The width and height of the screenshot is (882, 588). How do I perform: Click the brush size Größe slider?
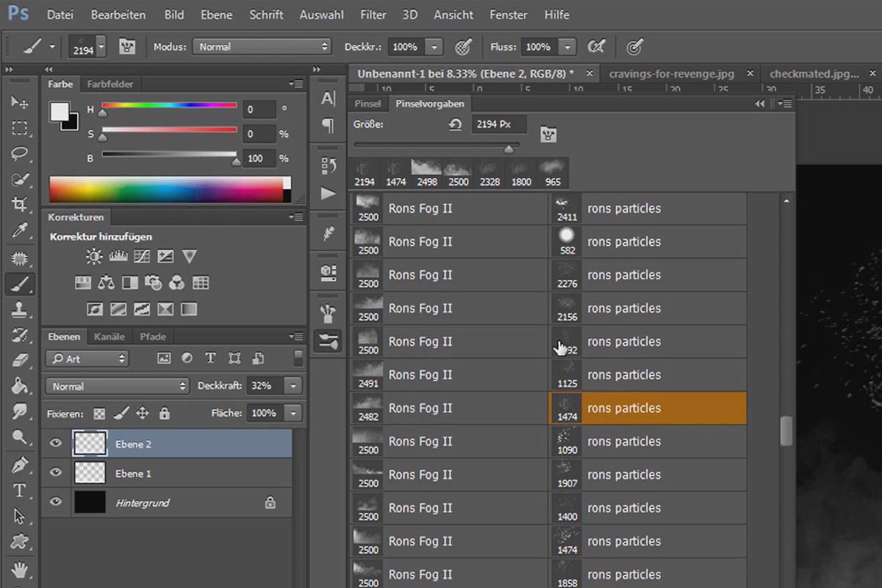click(437, 146)
